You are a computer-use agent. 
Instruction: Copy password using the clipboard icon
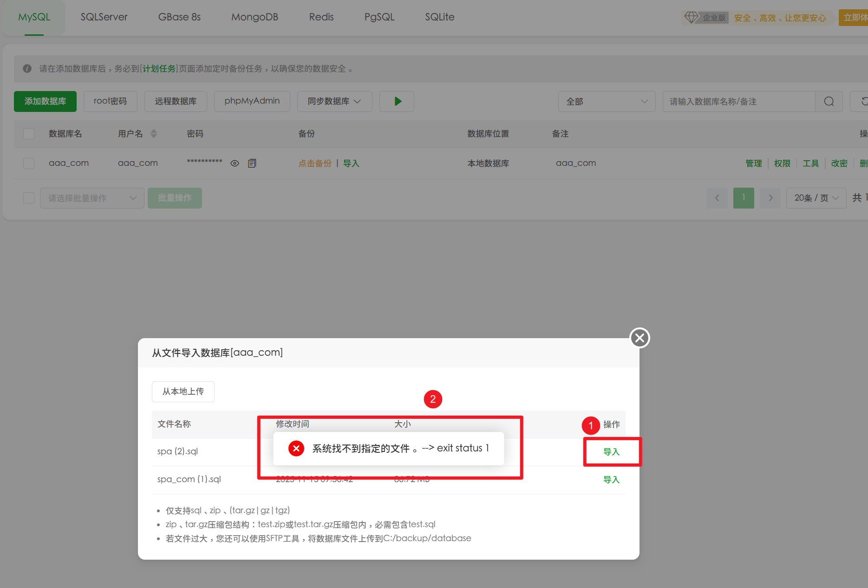(252, 163)
